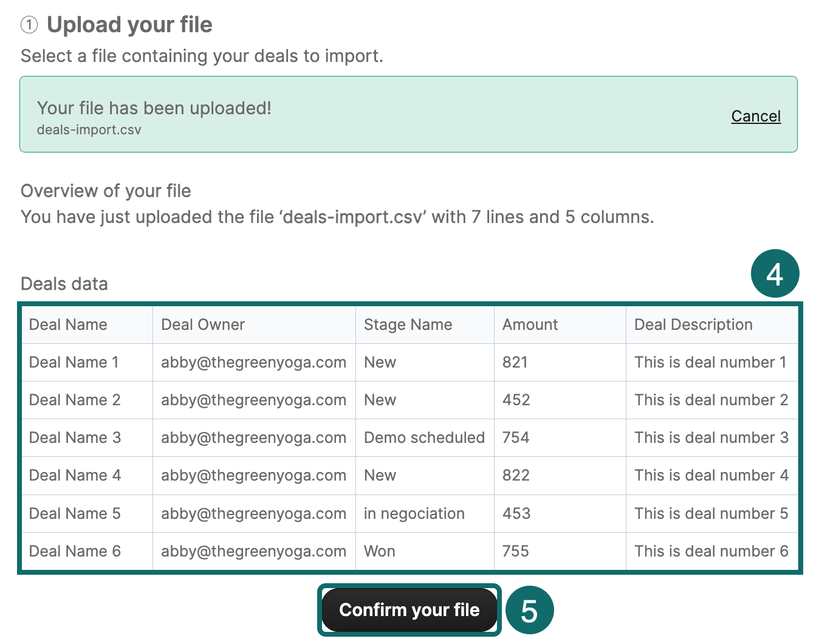
Task: Click the Deal Name column header
Action: (x=68, y=324)
